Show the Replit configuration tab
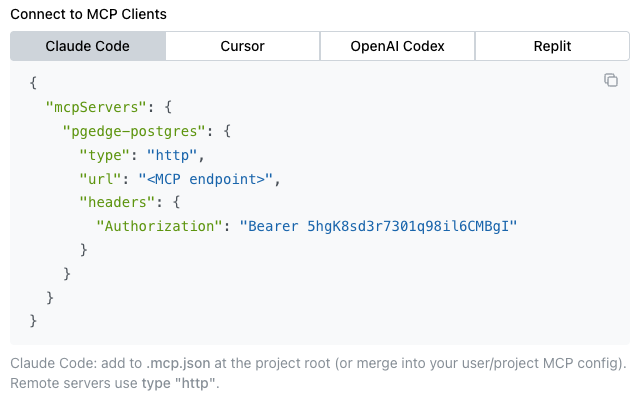This screenshot has width=639, height=405. [552, 46]
